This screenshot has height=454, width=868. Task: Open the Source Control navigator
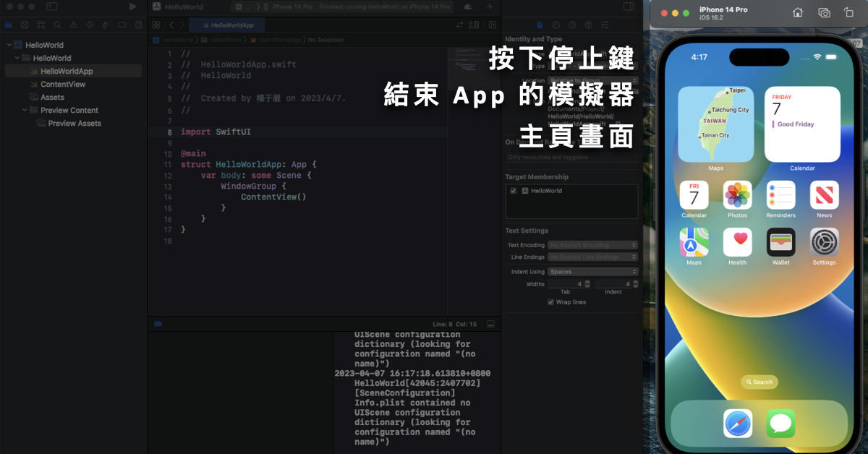25,25
